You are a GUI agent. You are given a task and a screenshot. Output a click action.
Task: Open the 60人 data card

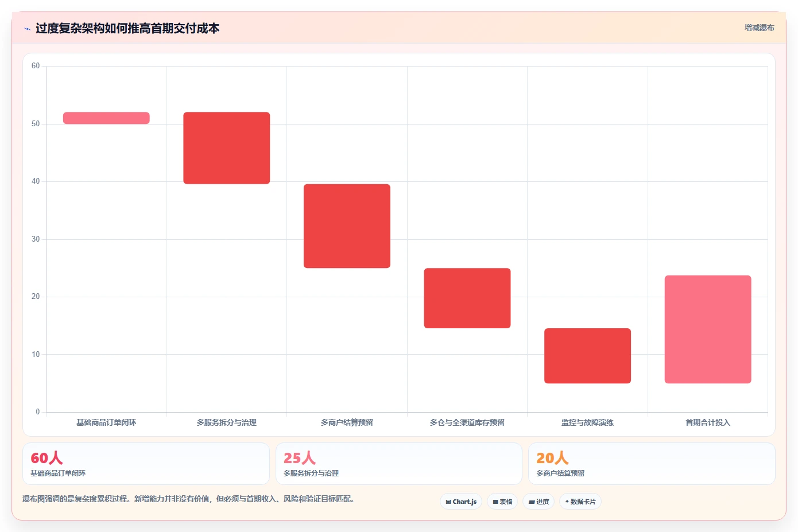(146, 464)
